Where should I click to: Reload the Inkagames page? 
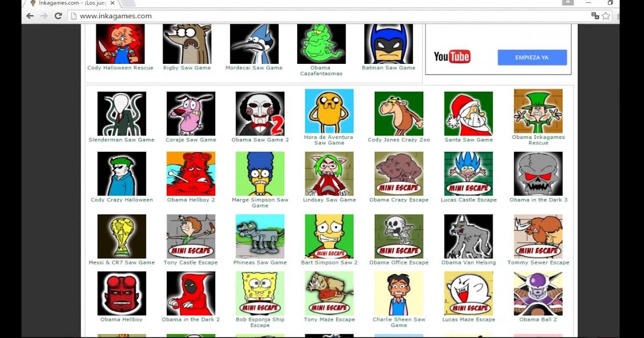coord(58,16)
